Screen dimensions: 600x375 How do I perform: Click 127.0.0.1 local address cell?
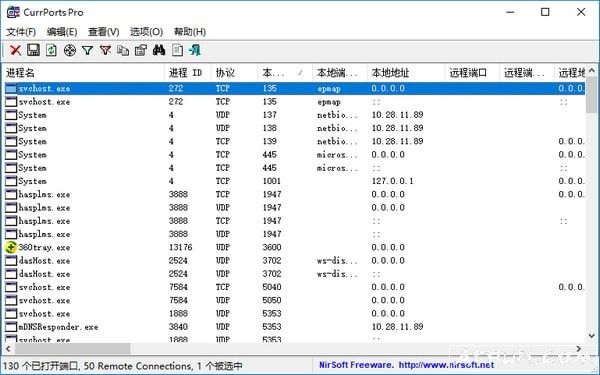click(x=393, y=181)
